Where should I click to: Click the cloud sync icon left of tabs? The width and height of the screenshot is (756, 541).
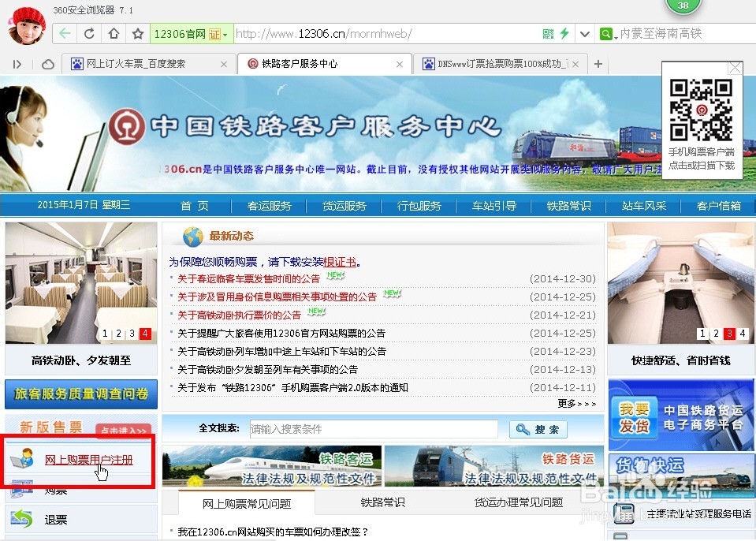tap(47, 64)
